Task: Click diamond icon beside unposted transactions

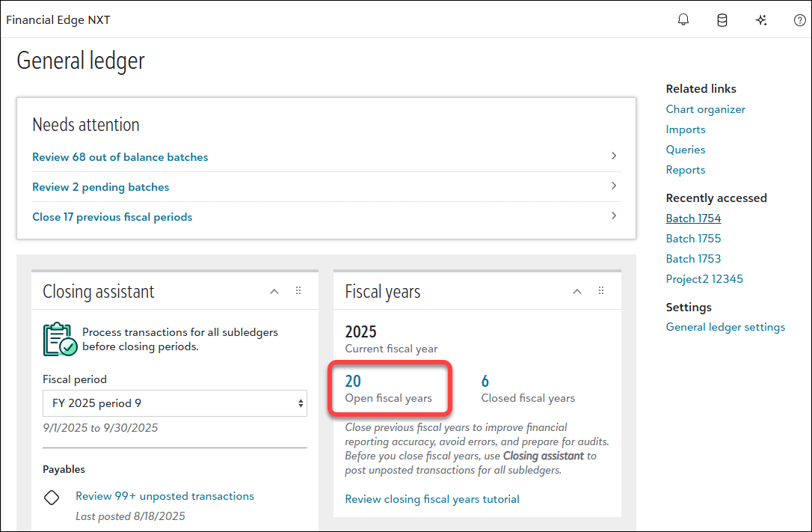Action: point(52,497)
